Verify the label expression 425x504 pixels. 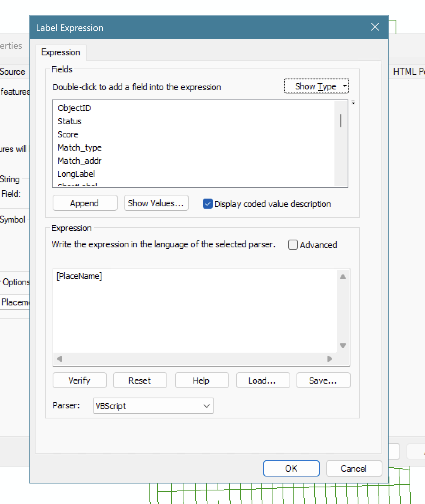[x=79, y=380]
